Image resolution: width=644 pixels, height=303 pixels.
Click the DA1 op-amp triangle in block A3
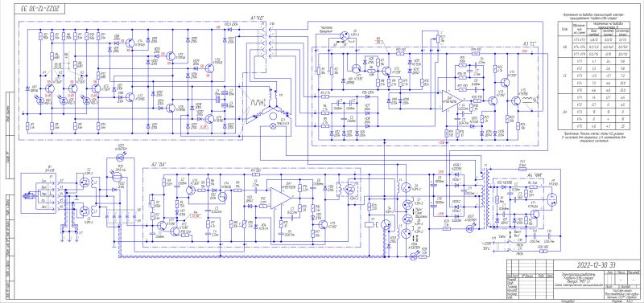[x=452, y=100]
